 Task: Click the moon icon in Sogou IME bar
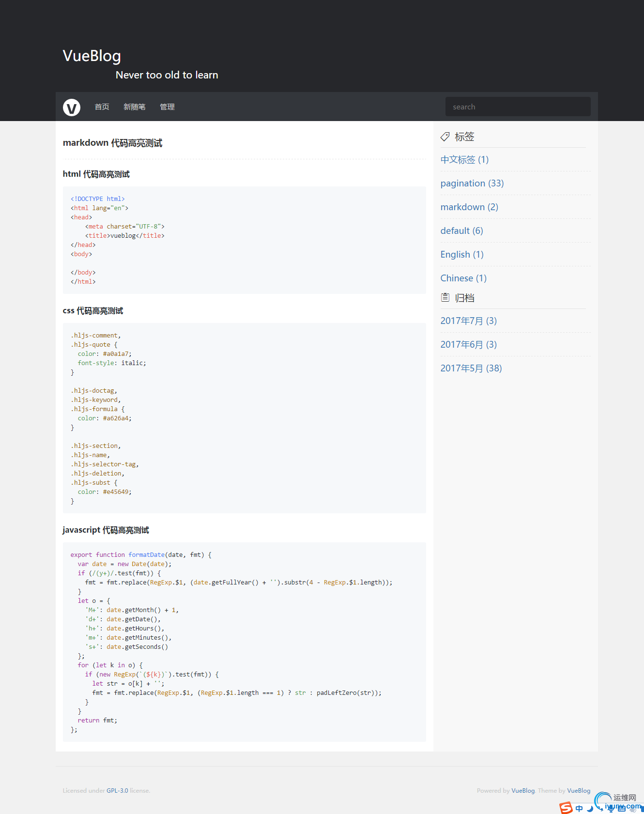tap(590, 808)
